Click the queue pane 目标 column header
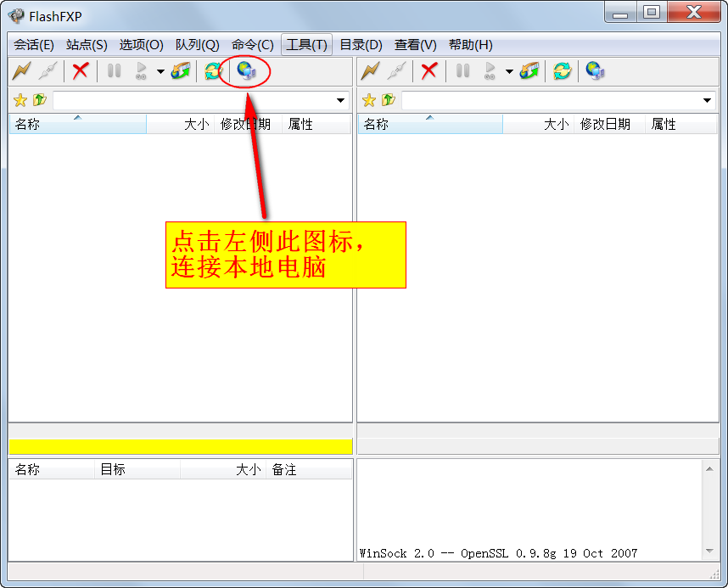The image size is (728, 588). click(137, 469)
